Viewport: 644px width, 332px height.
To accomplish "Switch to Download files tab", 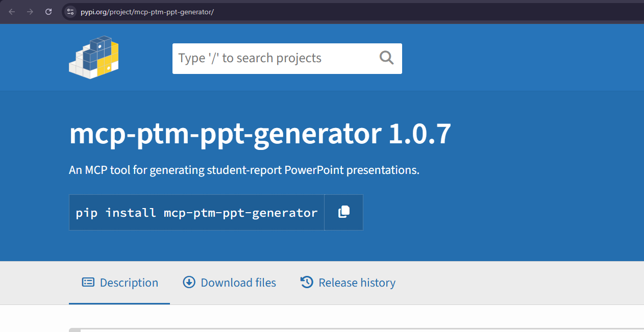I will point(229,283).
